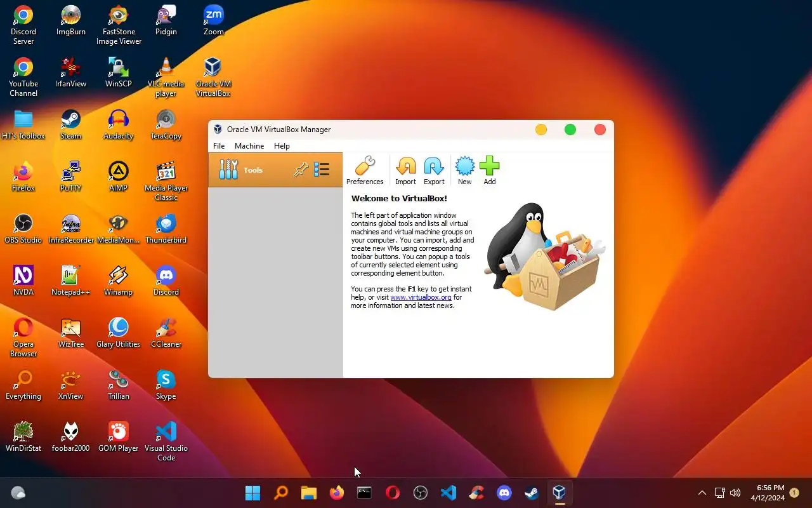The image size is (812, 508).
Task: Select the Tools item in sidebar
Action: click(x=275, y=170)
